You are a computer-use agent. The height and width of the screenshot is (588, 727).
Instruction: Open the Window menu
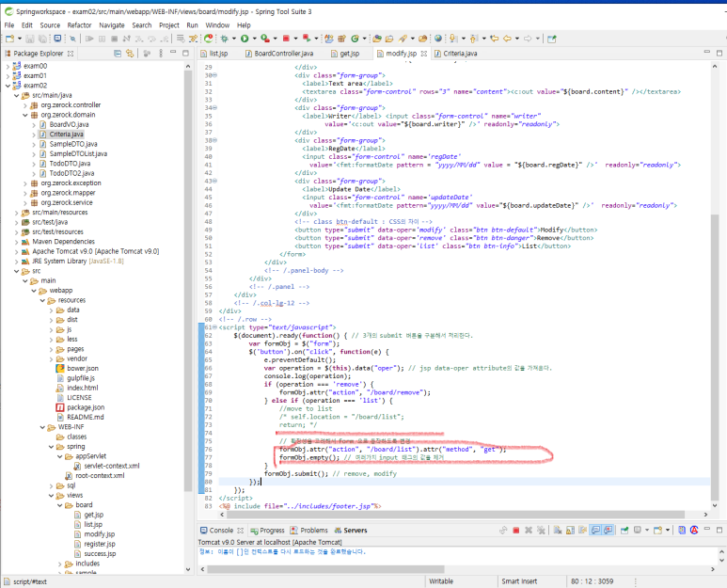[217, 25]
